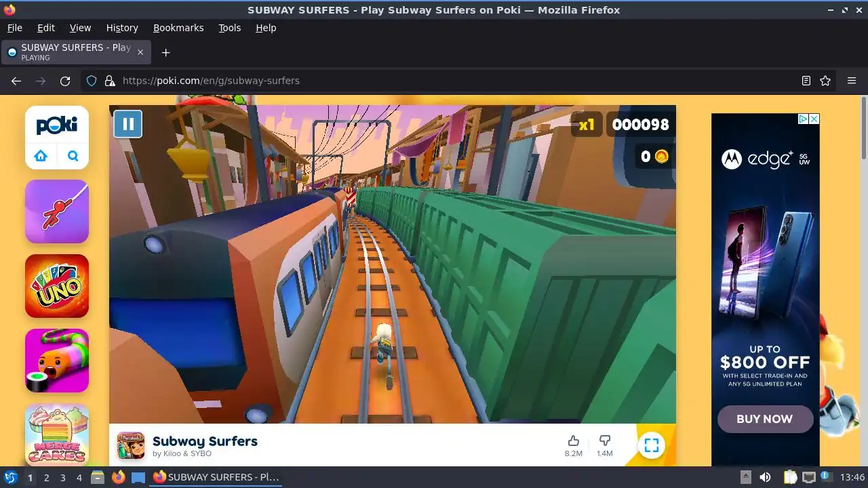The image size is (868, 488).
Task: Open the clipboard manager tray icon
Action: [x=790, y=477]
